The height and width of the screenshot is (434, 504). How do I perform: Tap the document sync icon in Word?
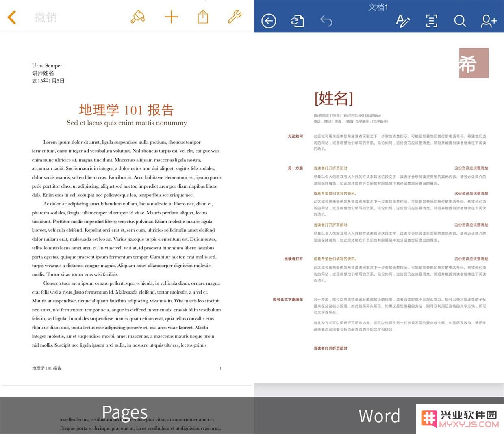[297, 21]
